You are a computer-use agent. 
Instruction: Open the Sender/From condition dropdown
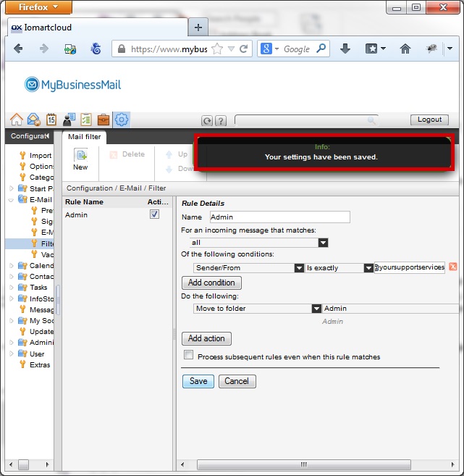(299, 268)
